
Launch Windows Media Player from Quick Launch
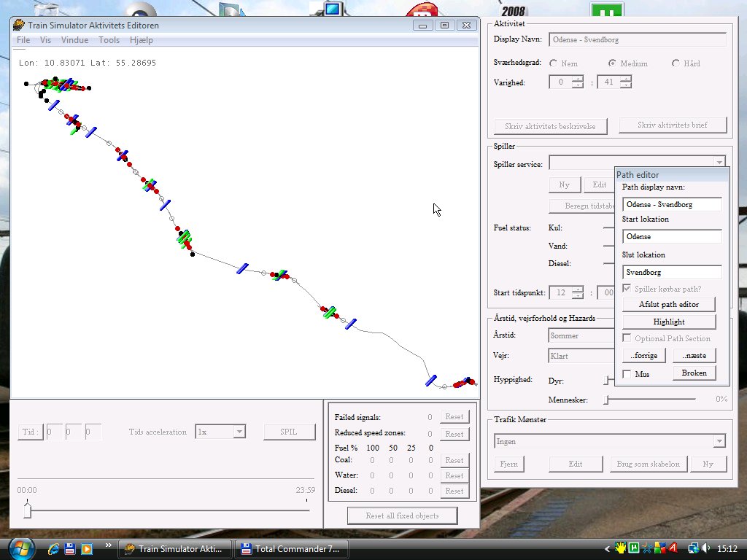coord(87,549)
